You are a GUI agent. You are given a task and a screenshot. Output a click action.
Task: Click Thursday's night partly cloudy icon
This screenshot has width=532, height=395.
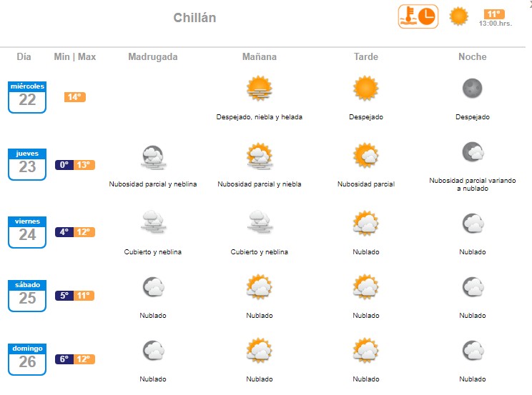click(x=472, y=151)
